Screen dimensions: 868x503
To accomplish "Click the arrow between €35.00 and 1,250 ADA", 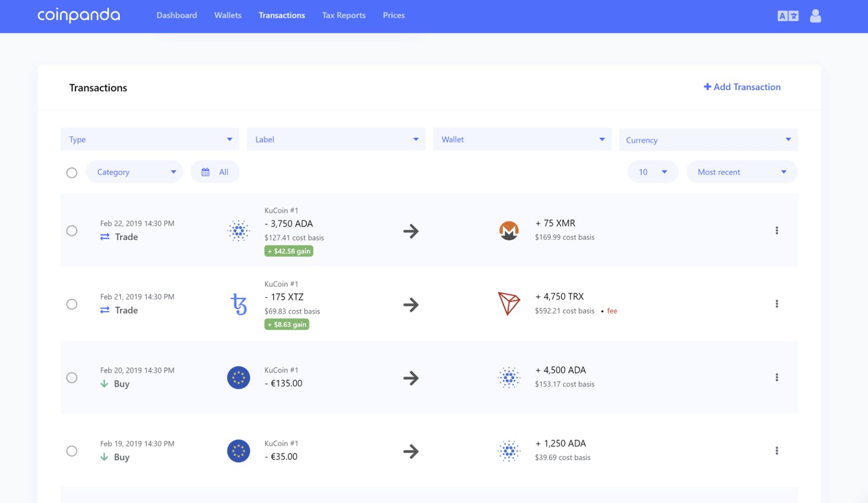I will point(410,451).
